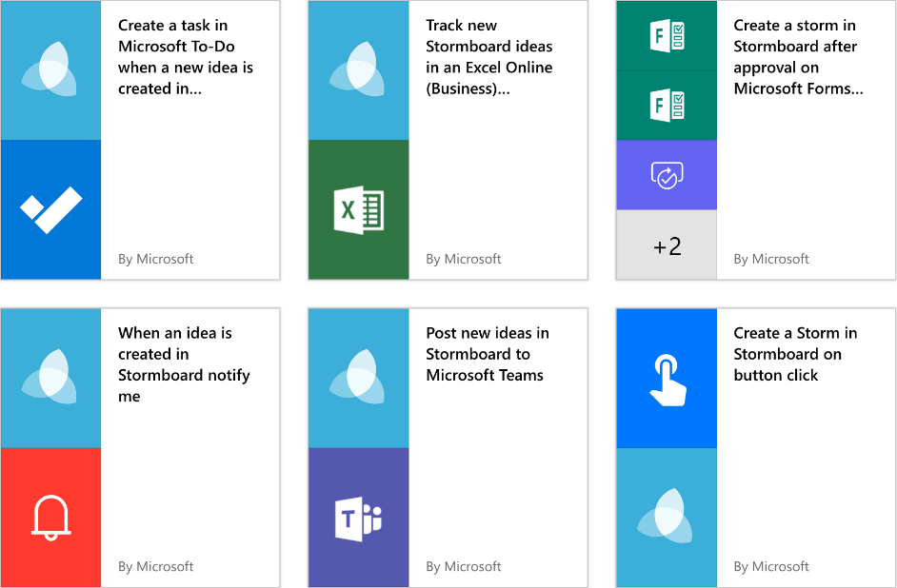897x588 pixels.
Task: Click the Stormboard icon on the To-Do template
Action: coord(50,69)
